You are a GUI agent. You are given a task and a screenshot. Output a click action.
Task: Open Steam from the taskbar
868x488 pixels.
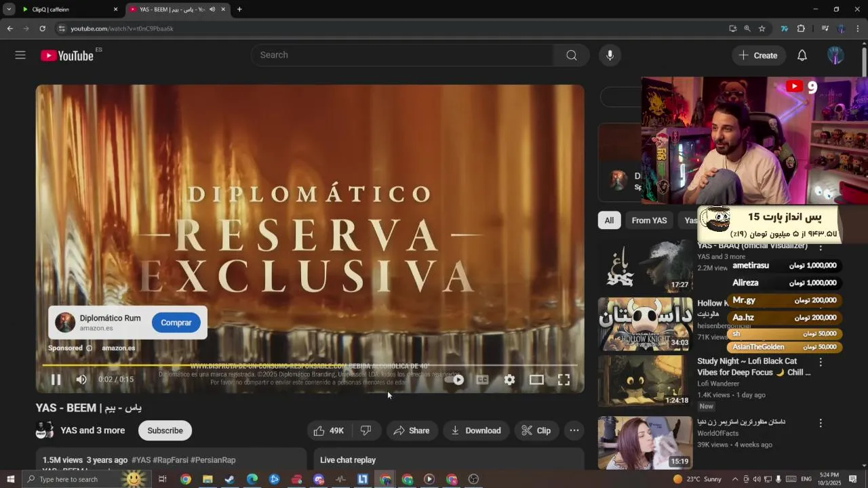coord(230,479)
